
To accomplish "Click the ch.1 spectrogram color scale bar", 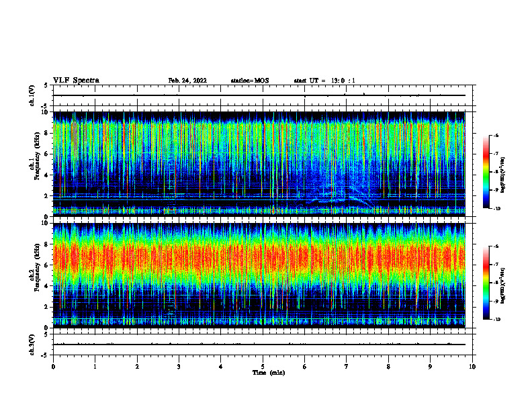I will (x=486, y=172).
